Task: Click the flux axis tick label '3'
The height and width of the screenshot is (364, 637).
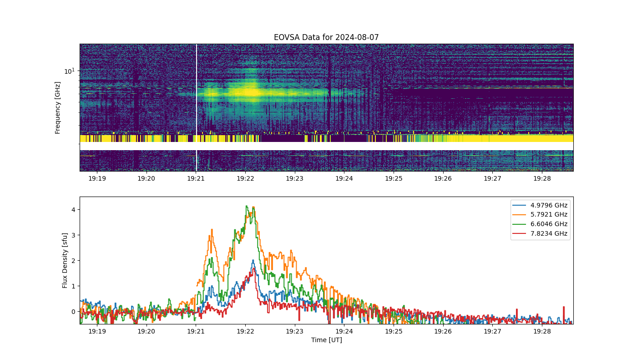Action: (x=73, y=235)
